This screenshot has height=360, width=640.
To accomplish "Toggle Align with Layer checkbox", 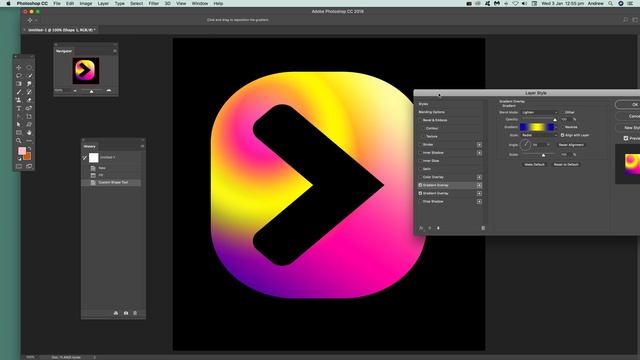I will [562, 135].
